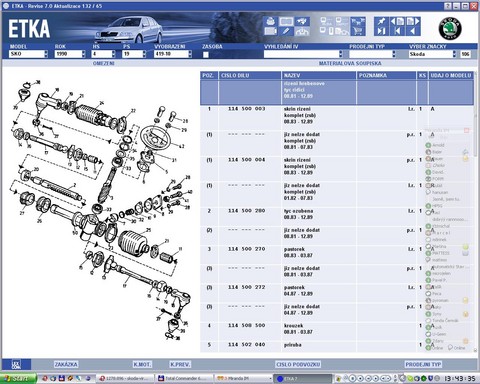
Task: Click the bottom PRODEJNI TYP button
Action: click(423, 364)
